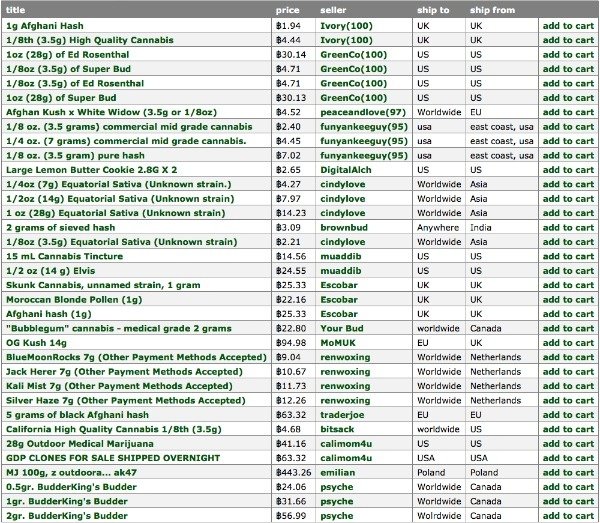
Task: View seller peaceandlove(97) profile
Action: coord(363,112)
